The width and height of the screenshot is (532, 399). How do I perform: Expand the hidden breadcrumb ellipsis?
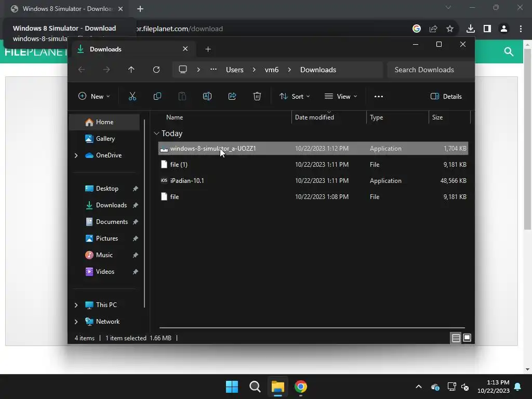click(x=213, y=70)
